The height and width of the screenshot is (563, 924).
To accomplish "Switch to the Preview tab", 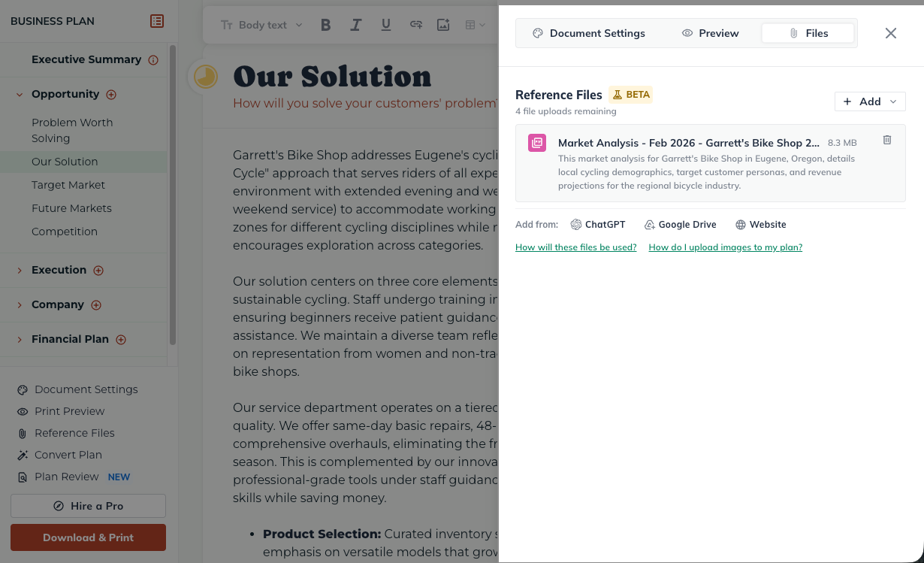I will (x=710, y=33).
